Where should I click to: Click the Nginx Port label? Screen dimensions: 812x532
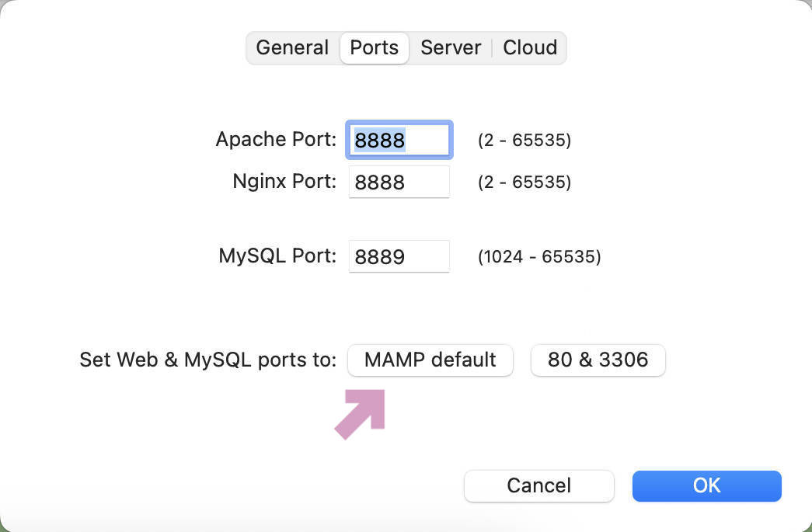coord(284,182)
